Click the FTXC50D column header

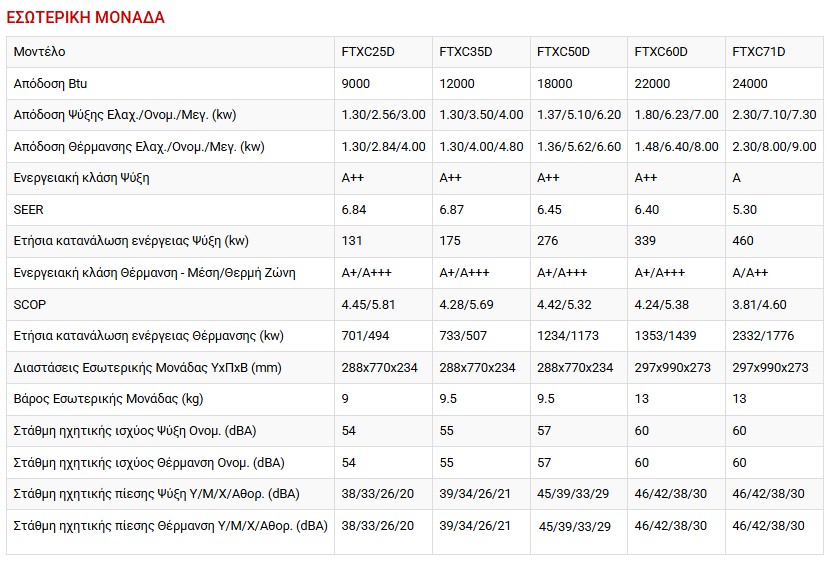[563, 52]
